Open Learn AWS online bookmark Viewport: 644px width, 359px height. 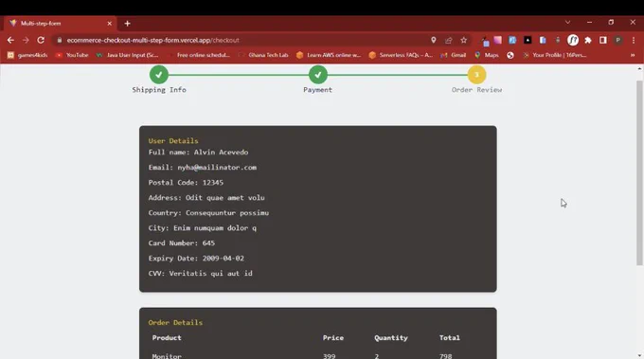pos(329,55)
